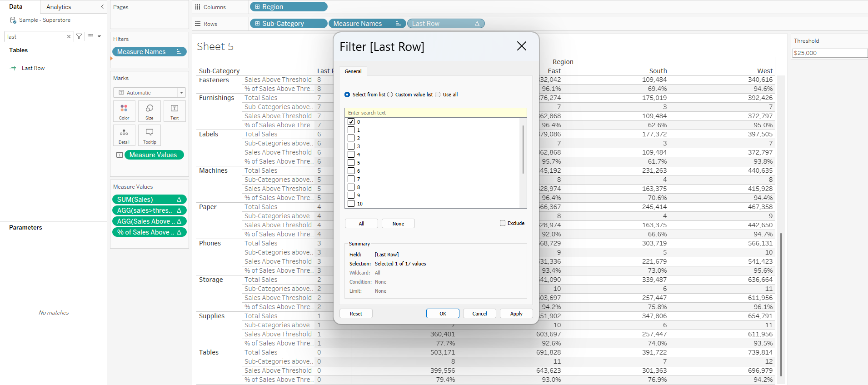The height and width of the screenshot is (385, 868).
Task: Open the Tooltip marks card
Action: tap(150, 135)
